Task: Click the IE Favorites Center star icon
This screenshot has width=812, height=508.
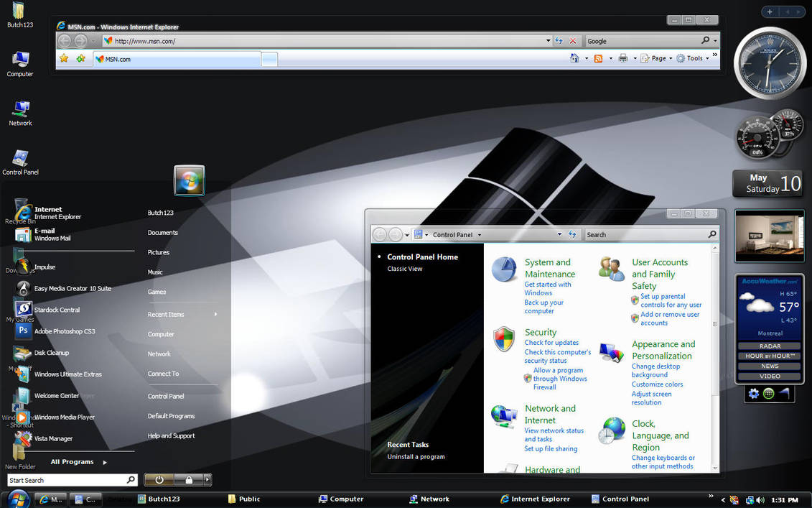Action: [64, 58]
